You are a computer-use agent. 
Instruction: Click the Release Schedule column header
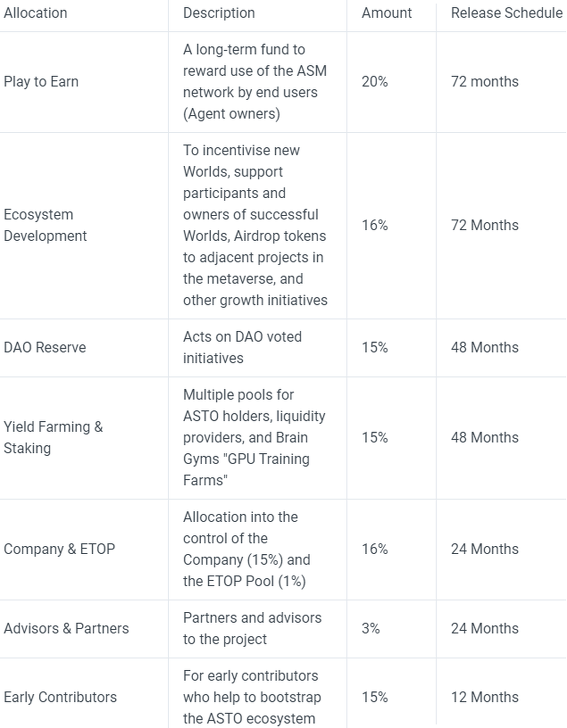point(507,13)
